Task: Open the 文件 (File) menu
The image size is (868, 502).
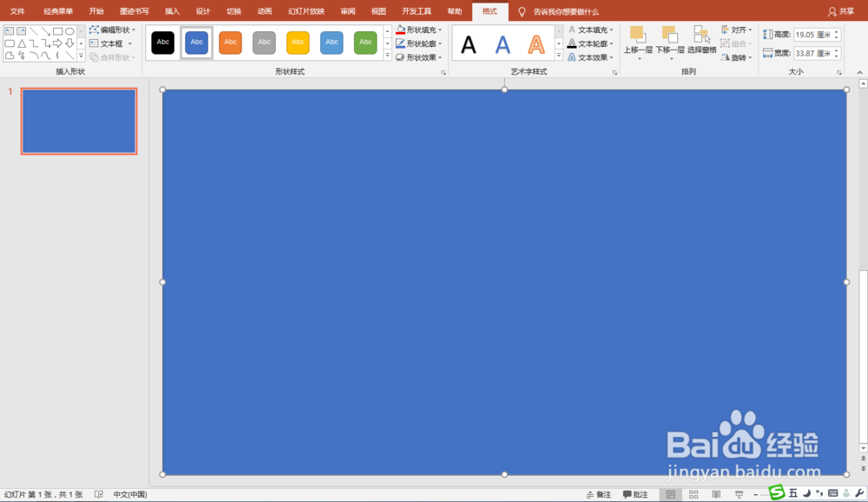Action: tap(17, 11)
